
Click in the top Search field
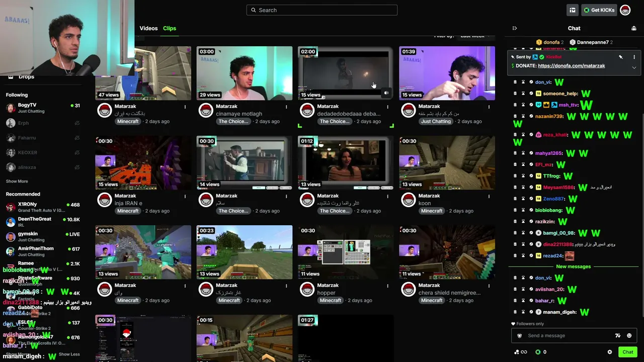coord(322,10)
